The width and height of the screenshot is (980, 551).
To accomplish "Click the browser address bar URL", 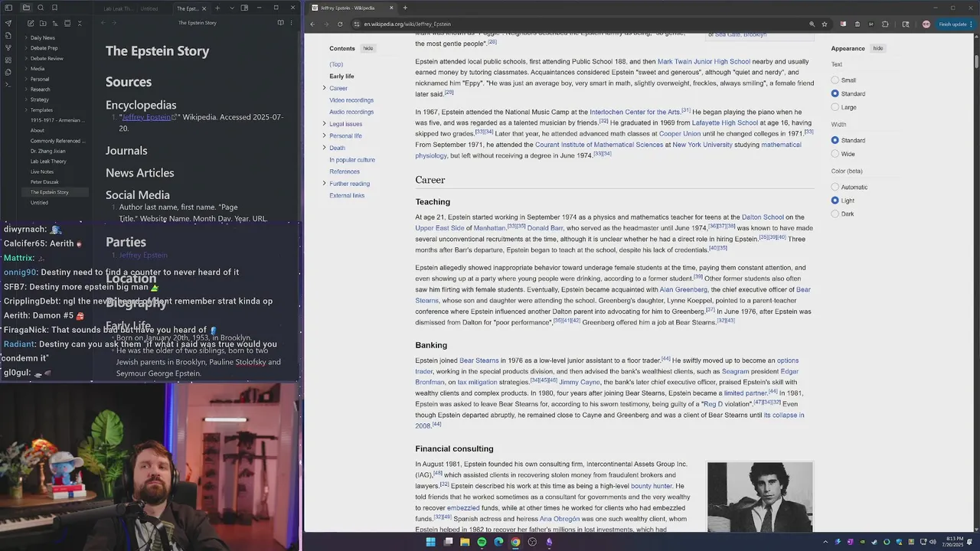I will (x=408, y=24).
